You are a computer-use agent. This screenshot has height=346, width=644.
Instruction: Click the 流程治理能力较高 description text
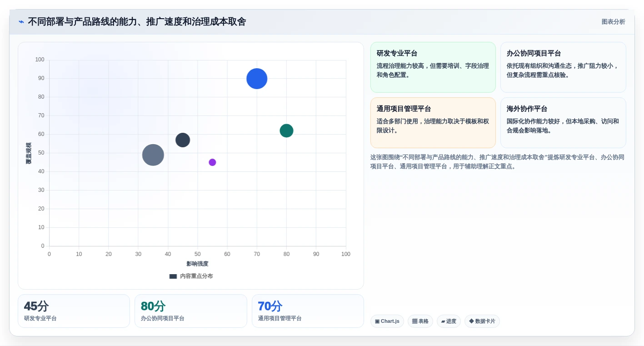(433, 70)
